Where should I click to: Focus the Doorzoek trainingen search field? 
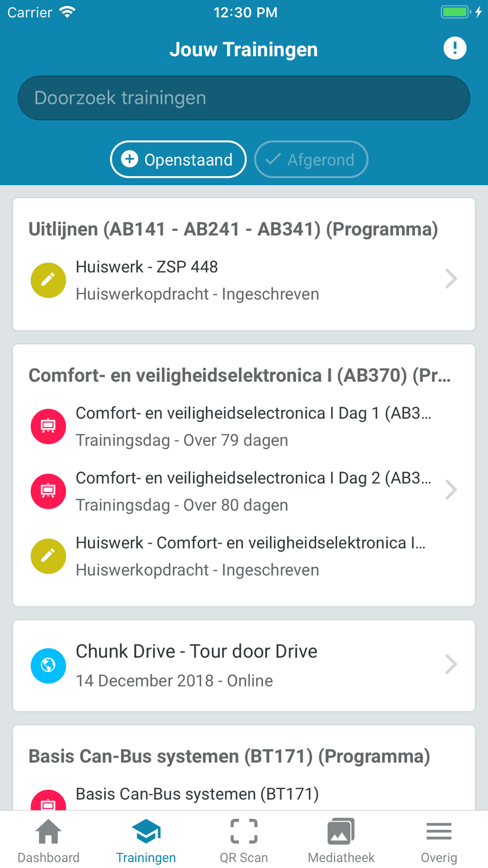244,98
